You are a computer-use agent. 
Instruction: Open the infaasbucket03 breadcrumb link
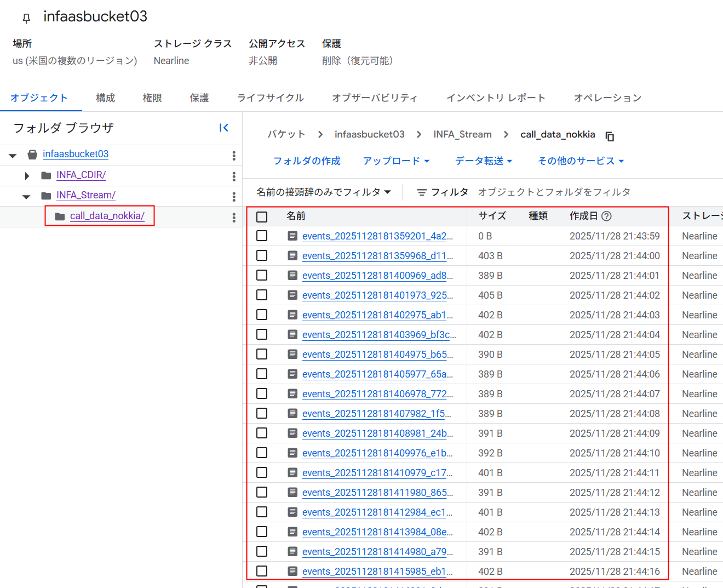pyautogui.click(x=369, y=134)
